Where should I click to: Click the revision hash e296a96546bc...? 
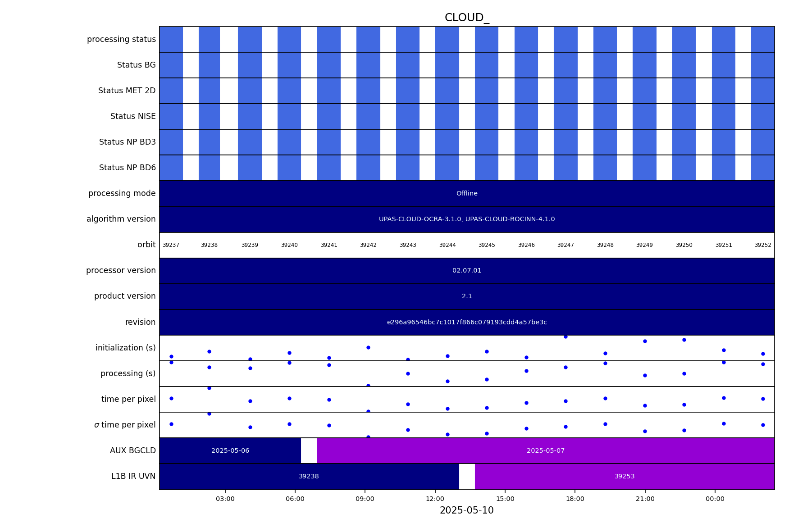click(x=467, y=322)
